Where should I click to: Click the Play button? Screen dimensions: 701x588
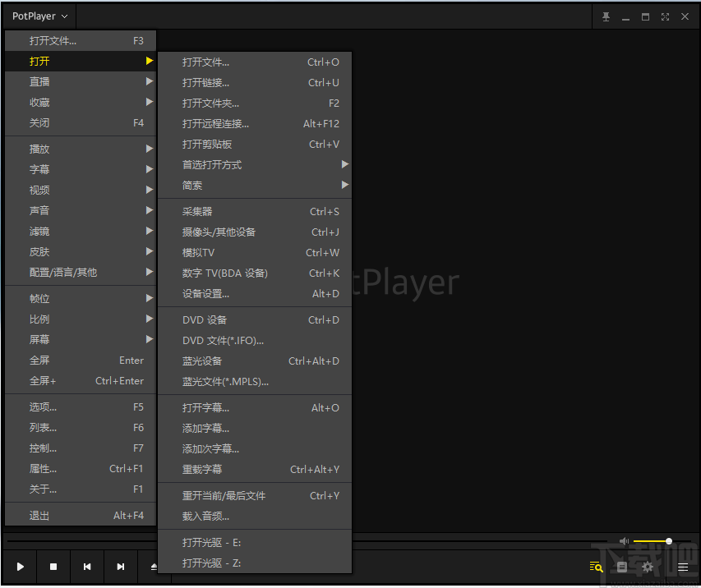[20, 567]
